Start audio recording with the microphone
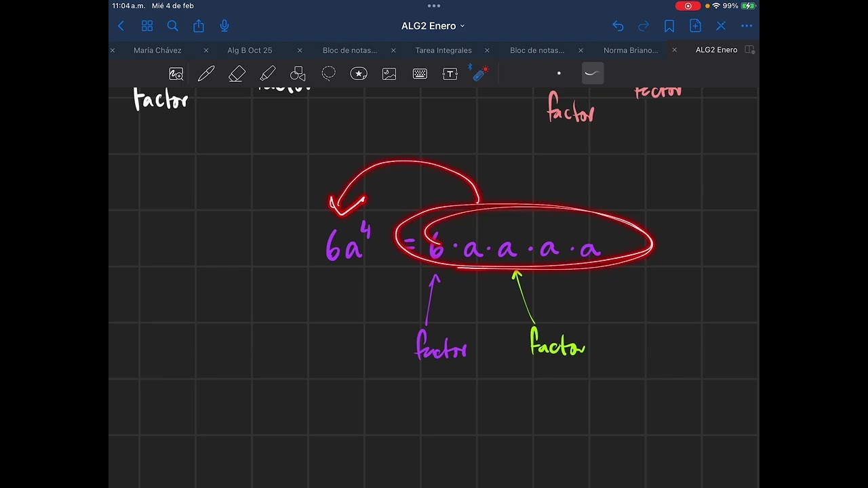This screenshot has height=488, width=868. 224,26
